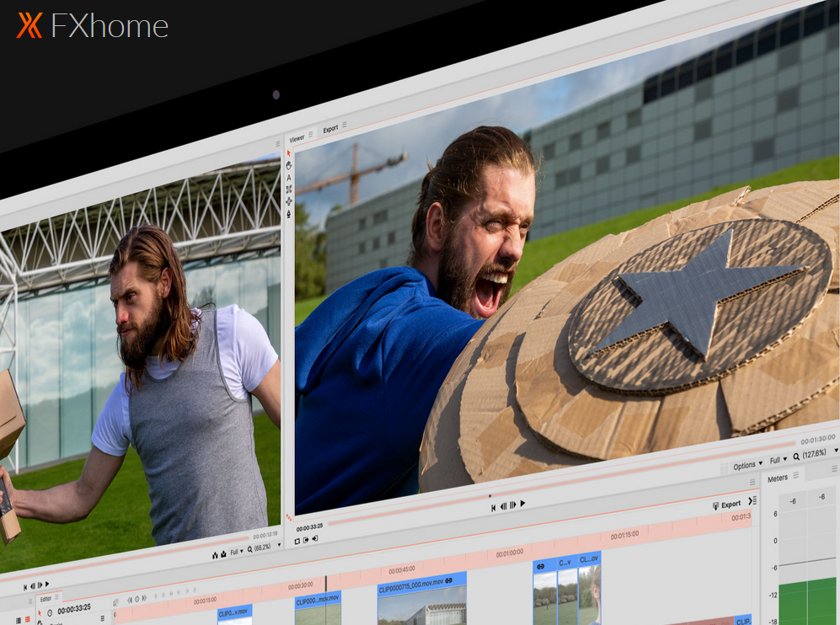Switch to the Export tab

(330, 129)
